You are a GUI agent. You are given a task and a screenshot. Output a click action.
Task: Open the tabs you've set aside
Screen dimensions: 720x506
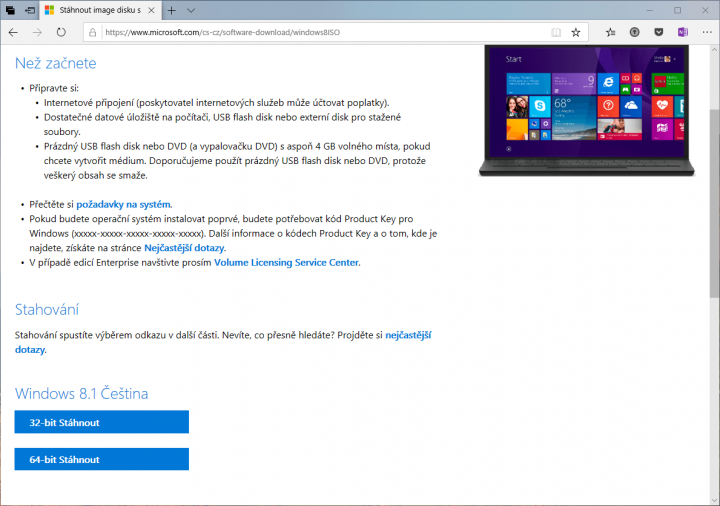point(10,10)
